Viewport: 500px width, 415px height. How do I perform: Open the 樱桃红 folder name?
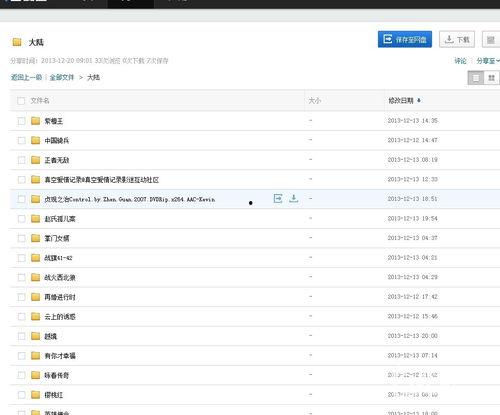54,395
